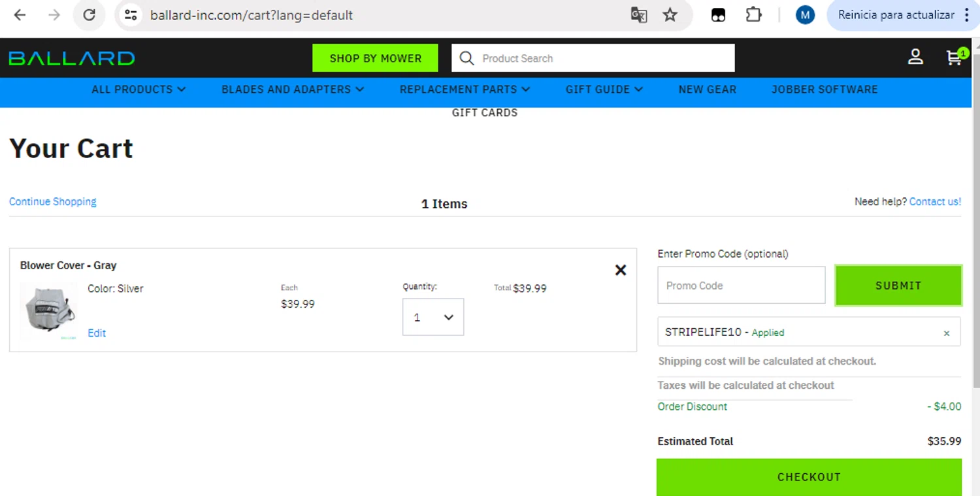Expand the Replacement Parts menu
This screenshot has width=980, height=496.
[x=465, y=90]
